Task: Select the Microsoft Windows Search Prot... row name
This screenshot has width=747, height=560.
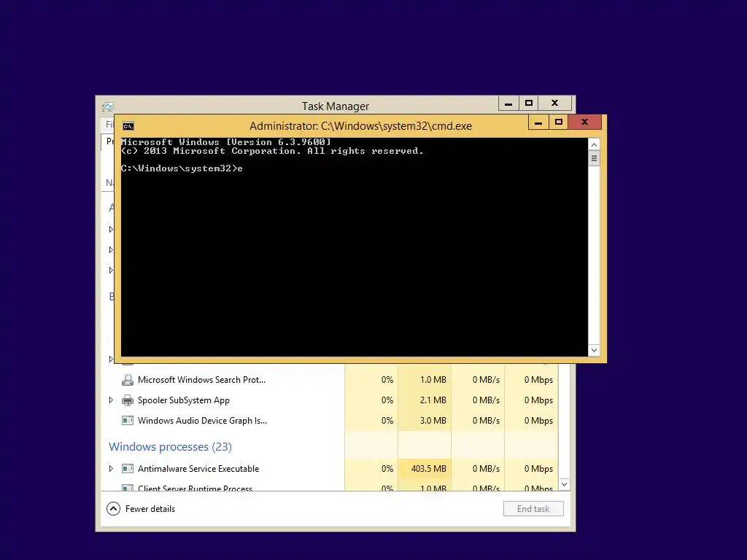Action: [201, 380]
